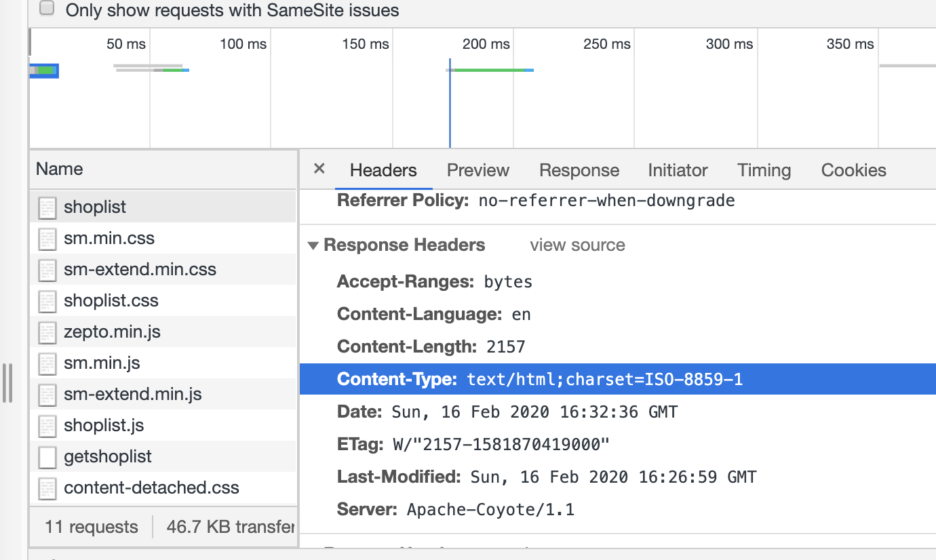Click the blue-outlined overview bar at timeline start
The image size is (936, 560).
click(x=44, y=71)
